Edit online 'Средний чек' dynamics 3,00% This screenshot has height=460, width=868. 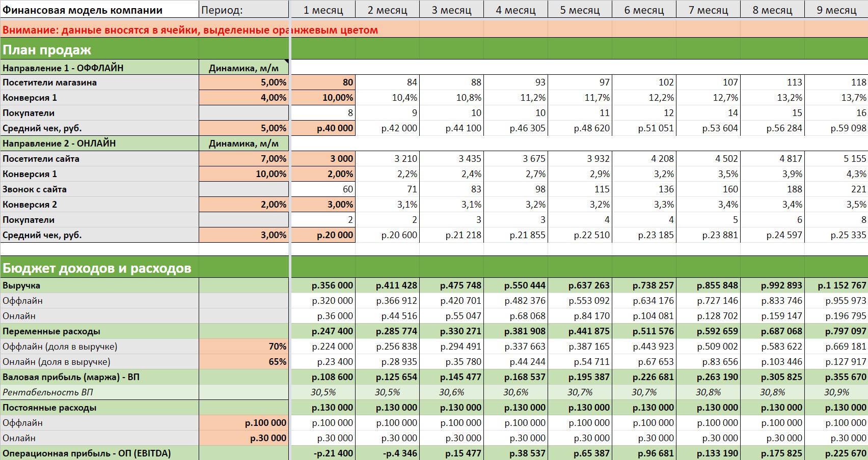(x=244, y=235)
